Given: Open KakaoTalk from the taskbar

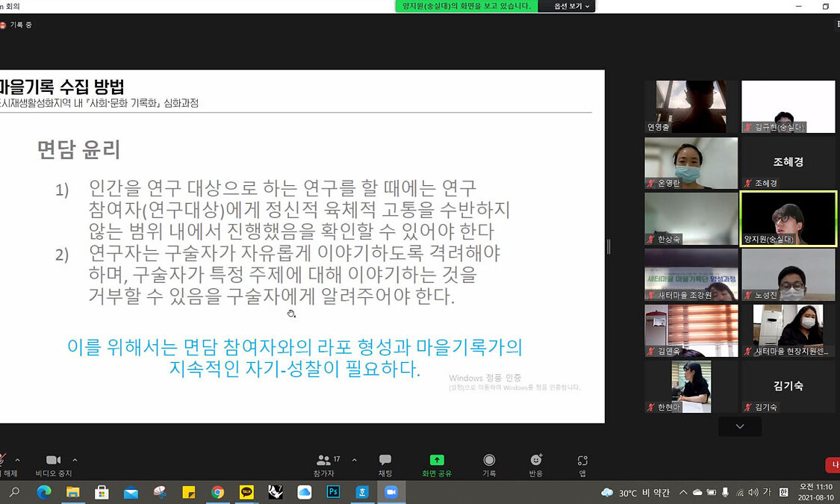Looking at the screenshot, I should pos(246,492).
